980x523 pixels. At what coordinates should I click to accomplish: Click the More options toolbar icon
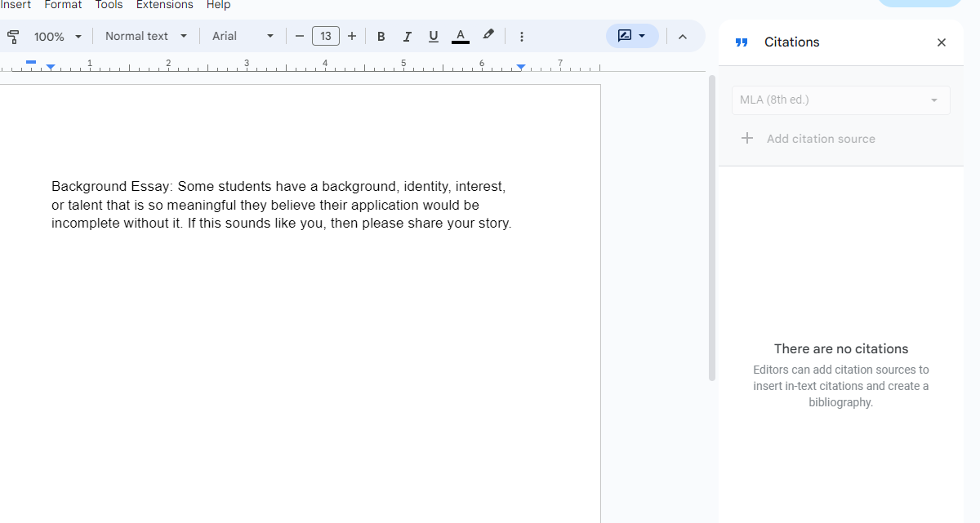pyautogui.click(x=521, y=36)
